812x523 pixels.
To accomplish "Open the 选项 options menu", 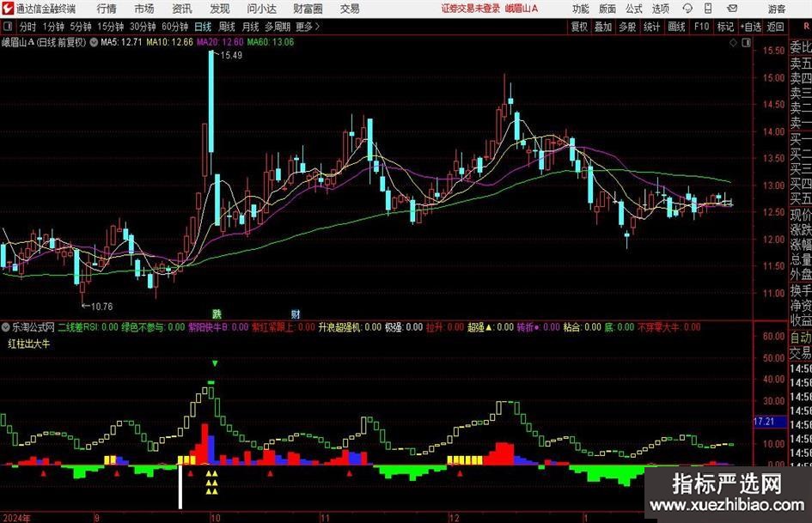I will pyautogui.click(x=660, y=9).
